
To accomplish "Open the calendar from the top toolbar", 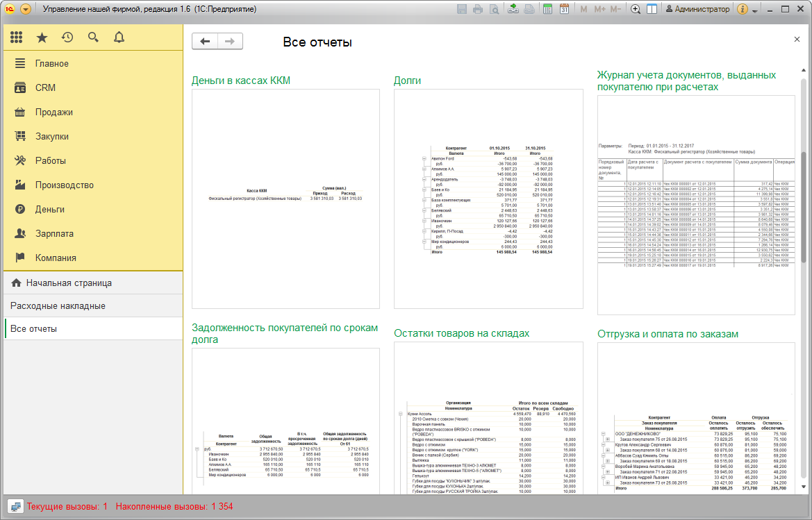I will 564,9.
